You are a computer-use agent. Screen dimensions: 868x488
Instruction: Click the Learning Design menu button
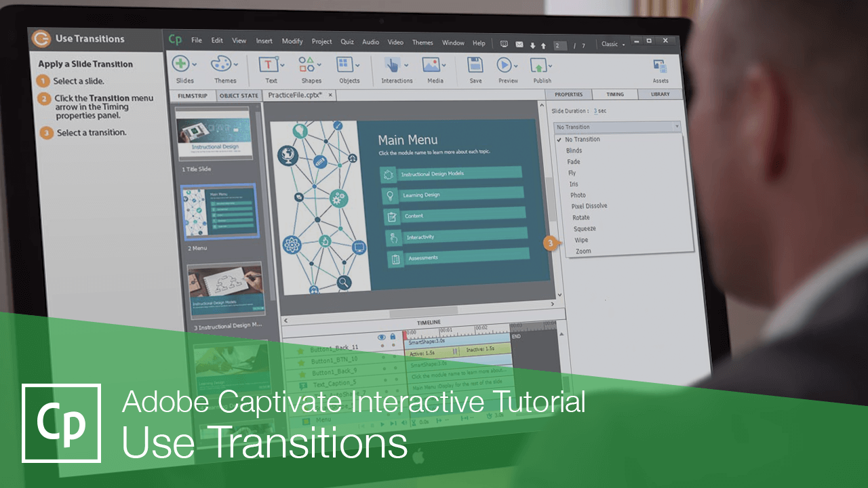pos(453,195)
